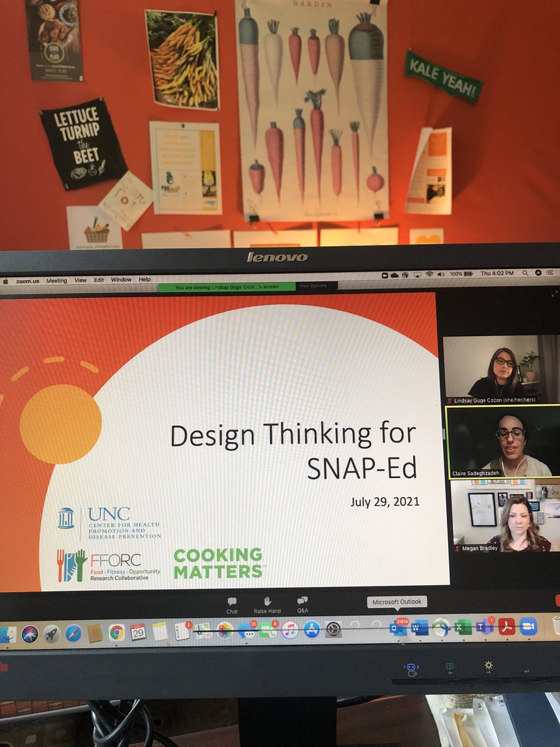Open Microsoft Word from the Dock
The image size is (560, 747).
pos(419,627)
